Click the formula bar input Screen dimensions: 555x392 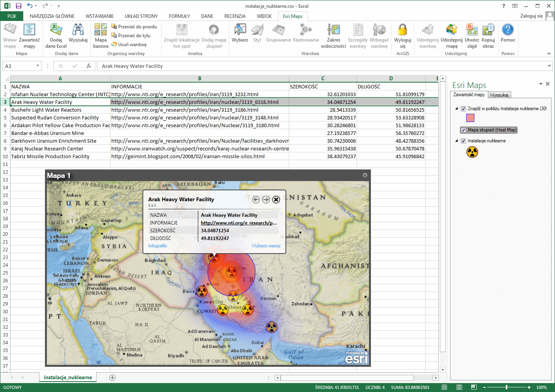322,66
